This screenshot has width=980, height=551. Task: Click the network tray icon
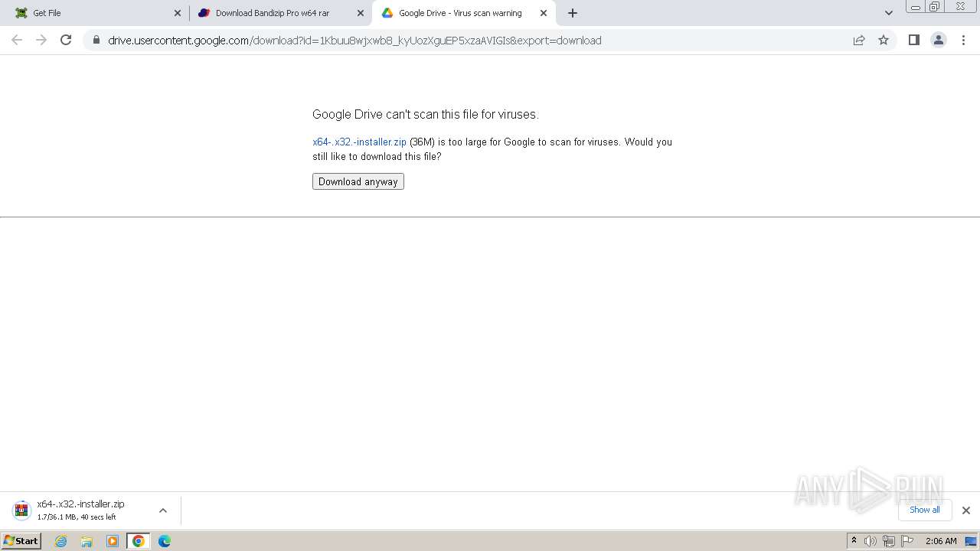(x=889, y=541)
